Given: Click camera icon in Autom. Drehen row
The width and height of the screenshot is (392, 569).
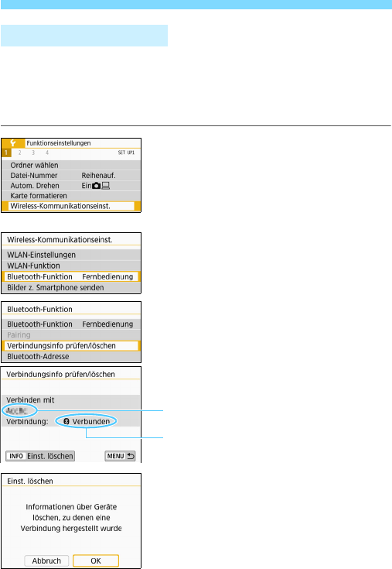Looking at the screenshot, I should [x=97, y=186].
